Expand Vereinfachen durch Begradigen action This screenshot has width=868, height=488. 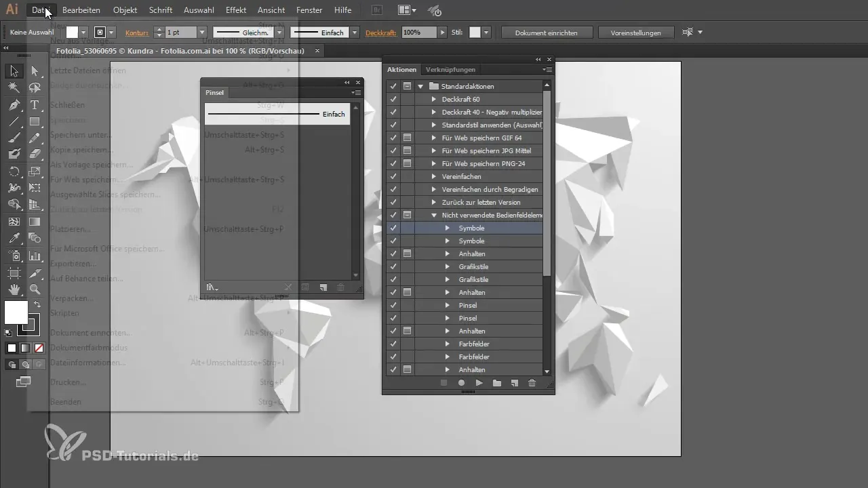434,189
